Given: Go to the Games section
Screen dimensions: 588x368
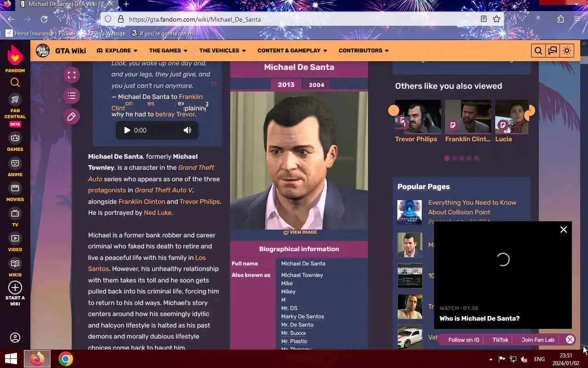Looking at the screenshot, I should pos(15,142).
